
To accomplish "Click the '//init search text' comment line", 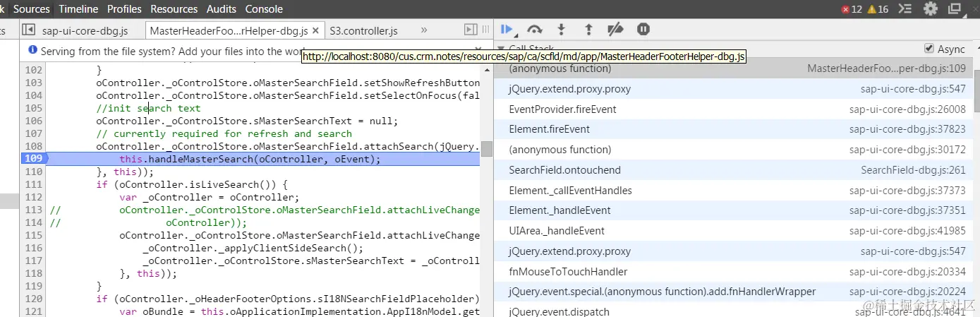I will (148, 108).
